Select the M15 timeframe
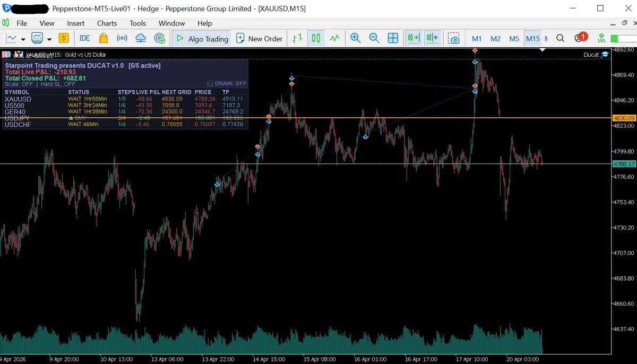The height and width of the screenshot is (364, 637). [532, 38]
